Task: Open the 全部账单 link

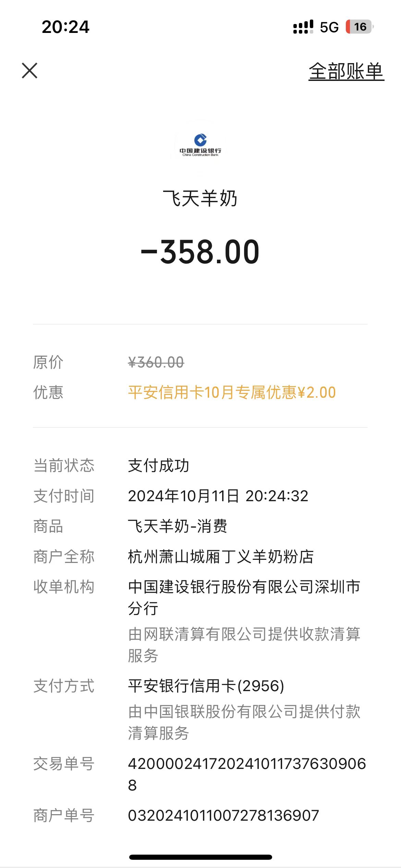Action: (346, 71)
